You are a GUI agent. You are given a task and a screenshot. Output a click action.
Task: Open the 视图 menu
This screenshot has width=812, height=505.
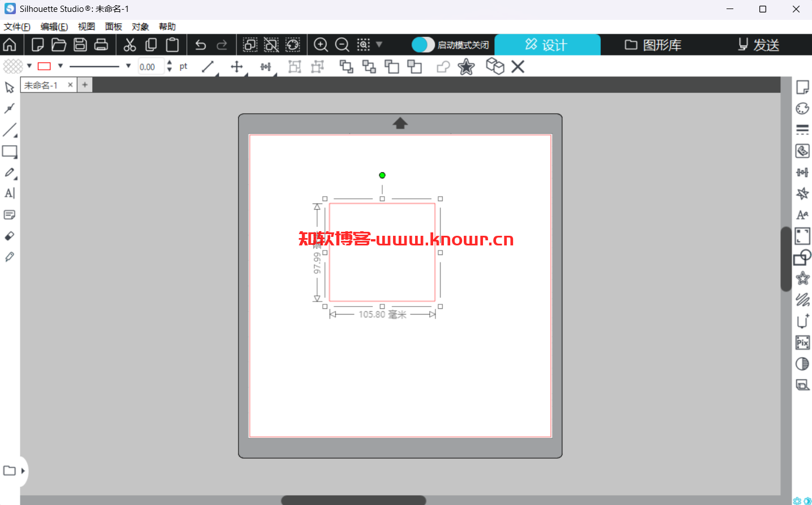(x=87, y=27)
